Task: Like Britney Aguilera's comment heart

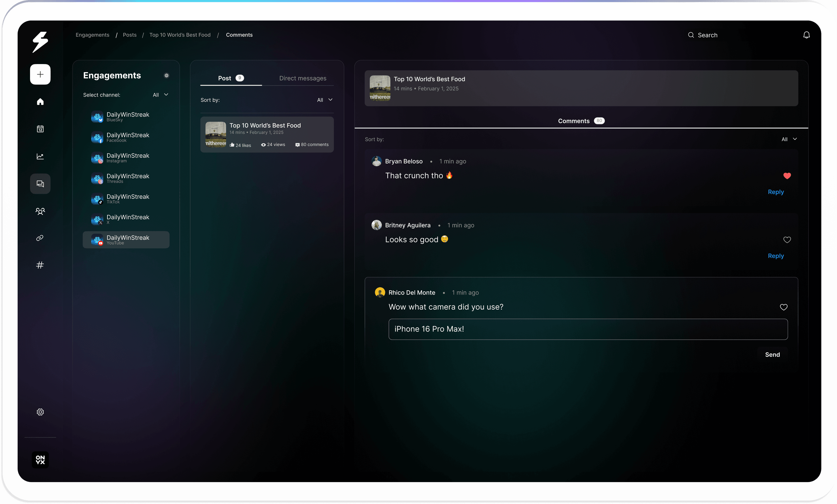Action: [x=787, y=240]
